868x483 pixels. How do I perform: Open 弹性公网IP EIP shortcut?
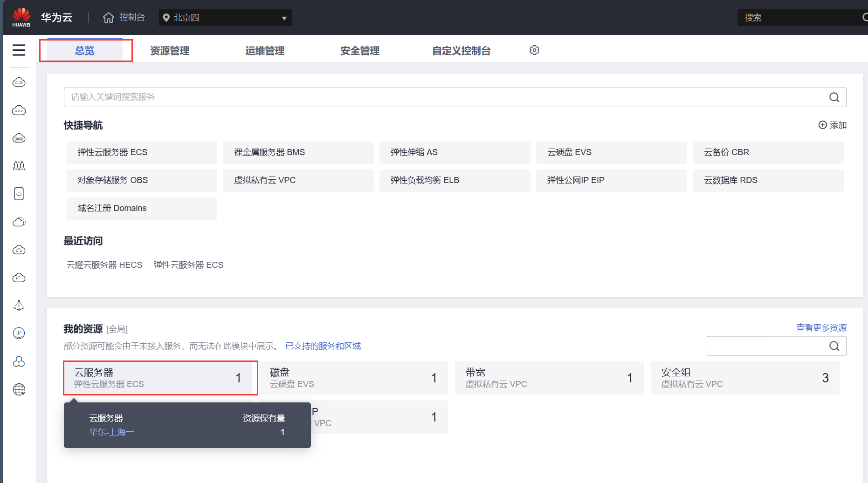pyautogui.click(x=612, y=180)
